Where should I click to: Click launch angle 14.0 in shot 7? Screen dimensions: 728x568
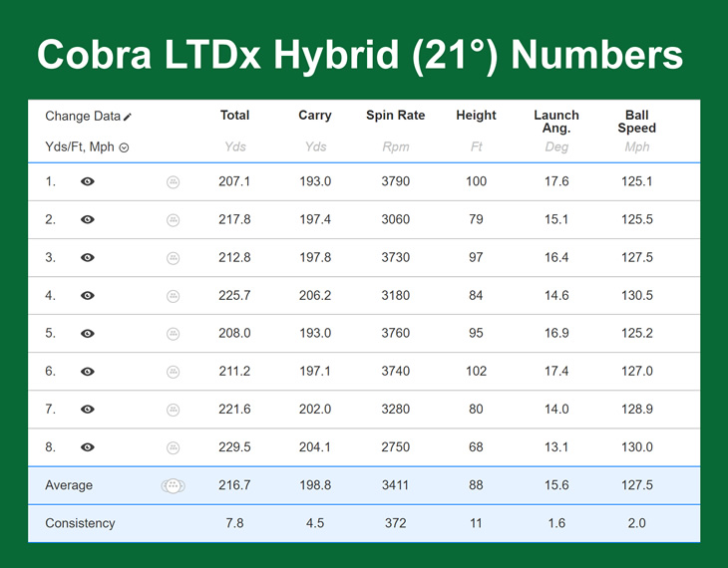(x=556, y=410)
